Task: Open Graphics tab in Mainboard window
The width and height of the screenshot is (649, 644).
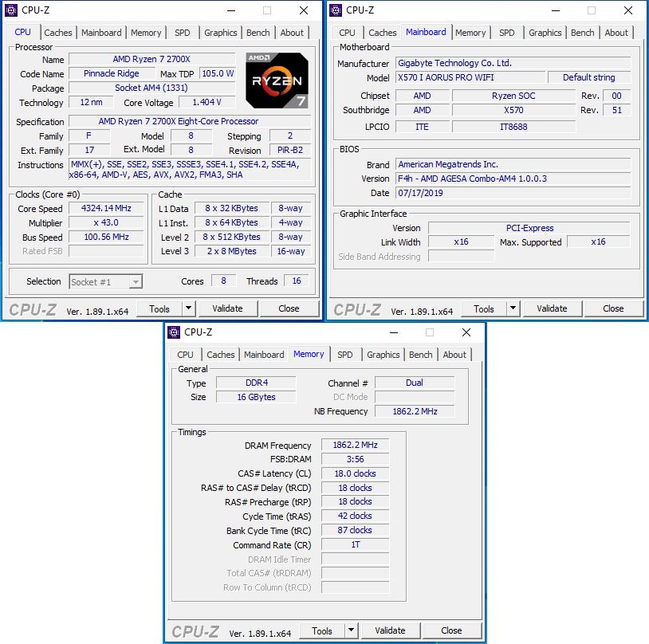Action: tap(545, 33)
